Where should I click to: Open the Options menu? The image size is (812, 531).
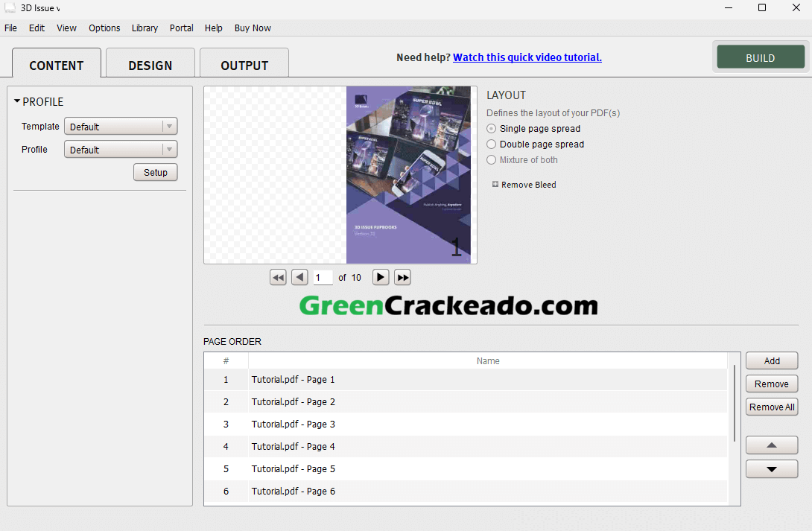(x=104, y=28)
